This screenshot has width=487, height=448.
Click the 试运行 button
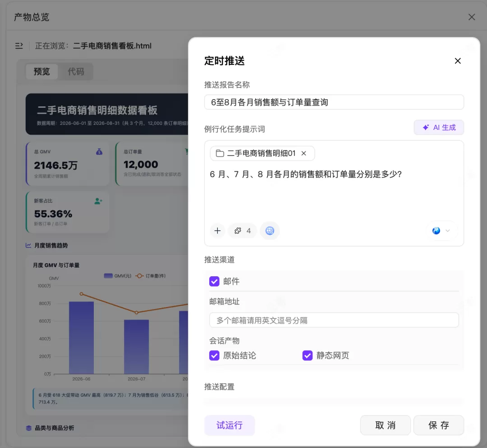click(230, 425)
